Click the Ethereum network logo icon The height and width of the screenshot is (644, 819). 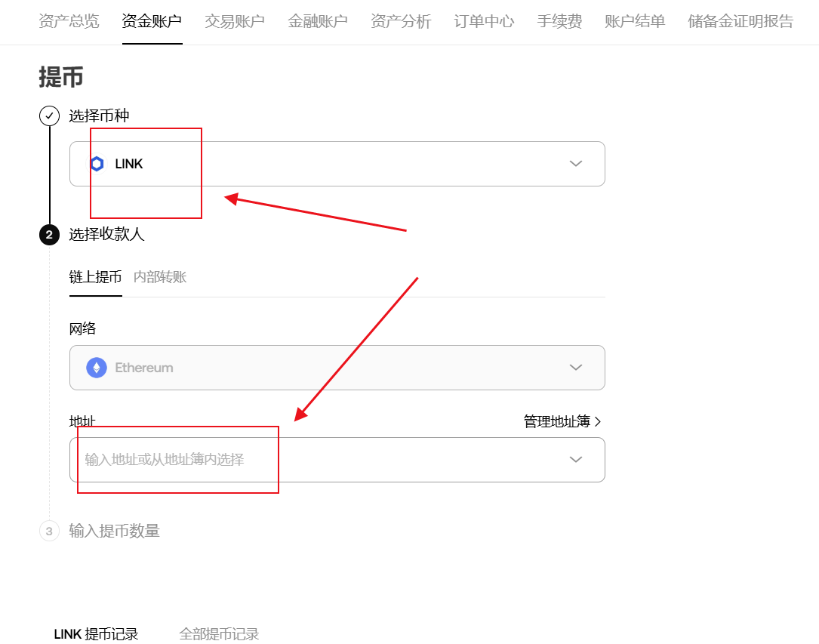97,368
